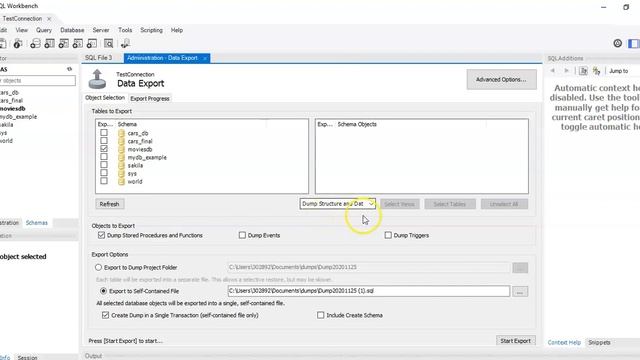
Task: Click the Refresh button
Action: coord(109,204)
